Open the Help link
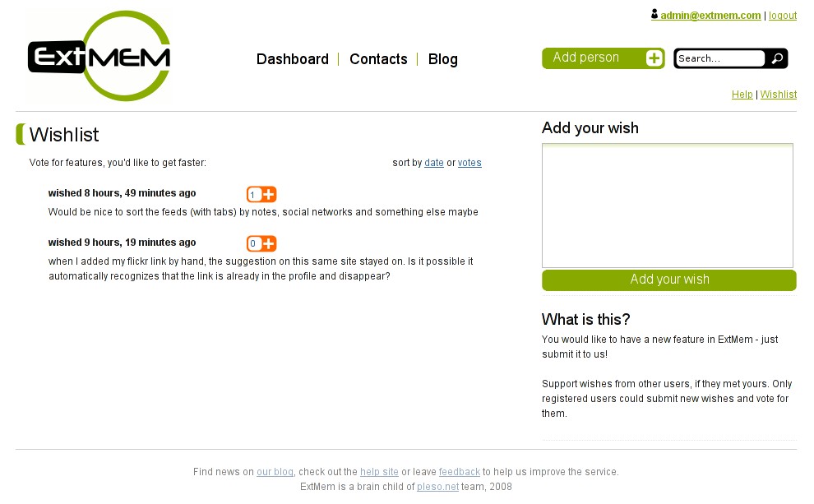814x504 pixels. pos(742,95)
